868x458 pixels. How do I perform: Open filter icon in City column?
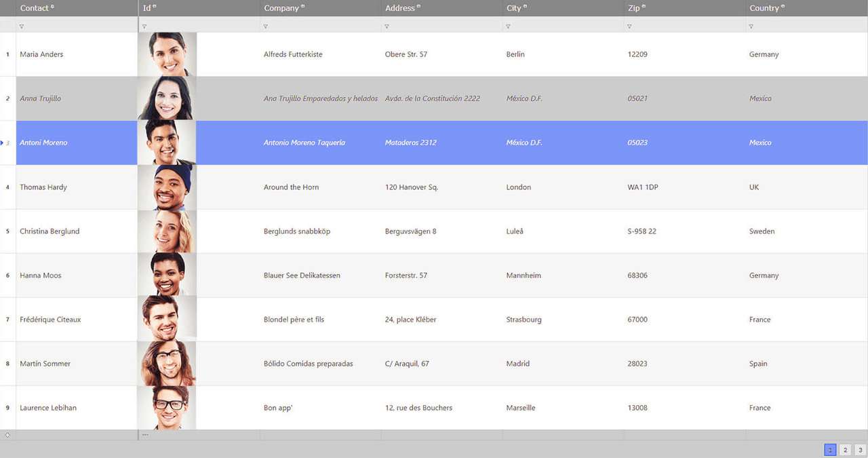[x=508, y=26]
